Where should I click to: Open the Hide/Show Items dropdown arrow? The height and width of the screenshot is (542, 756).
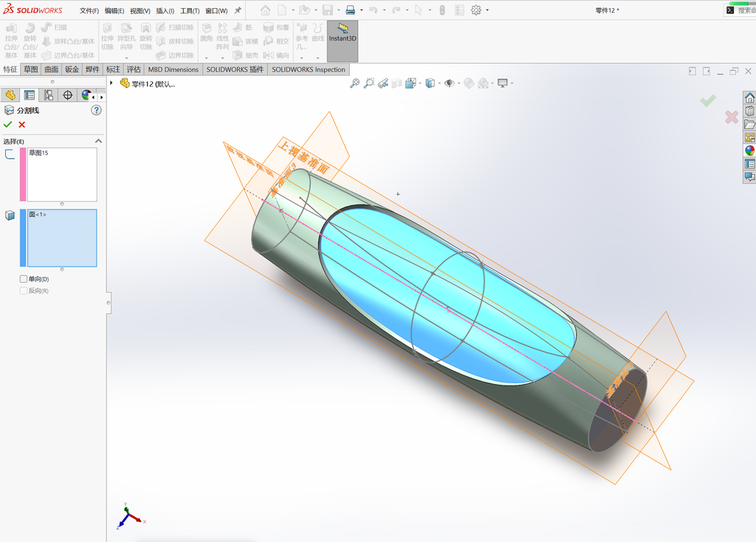tap(458, 83)
